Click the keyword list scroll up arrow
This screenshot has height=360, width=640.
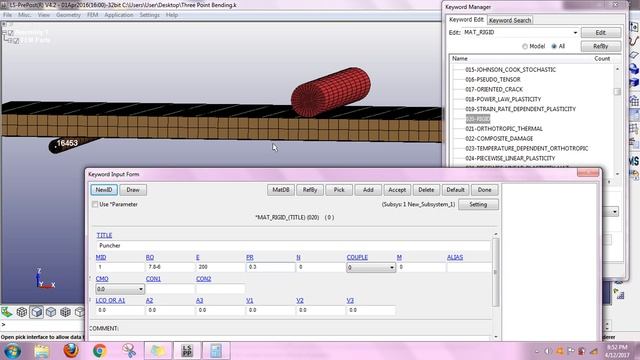click(x=617, y=69)
